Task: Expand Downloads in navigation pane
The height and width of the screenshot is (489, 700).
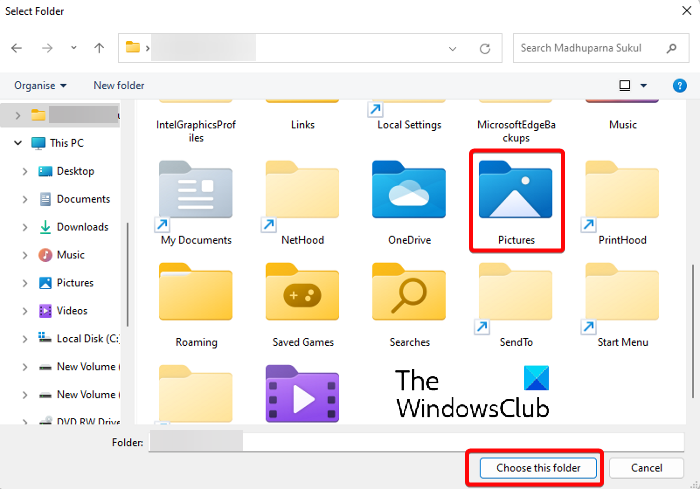Action: pyautogui.click(x=25, y=227)
